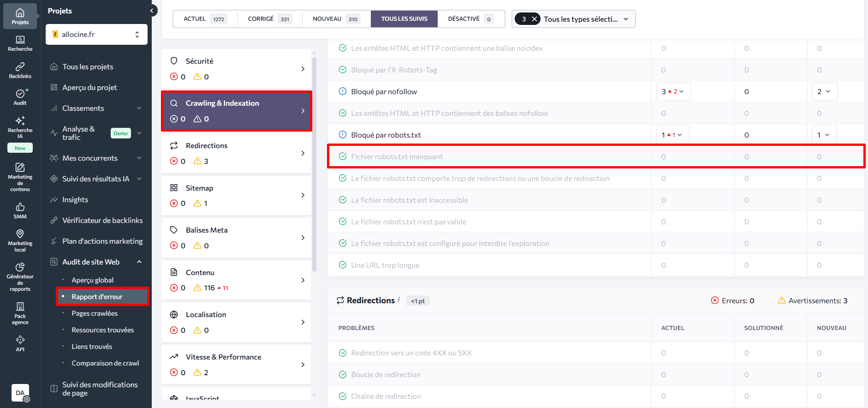Switch to the CORRIGÉ tab

click(270, 19)
